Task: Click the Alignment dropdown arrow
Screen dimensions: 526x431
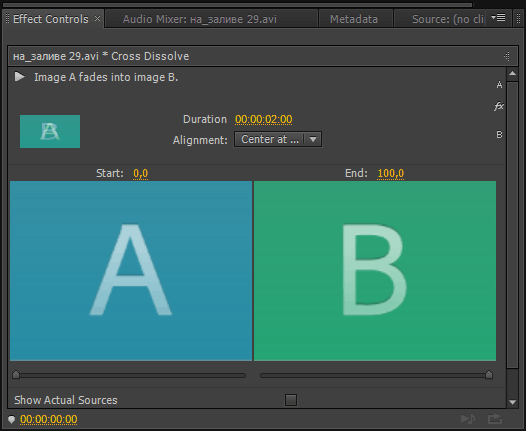Action: click(x=313, y=139)
